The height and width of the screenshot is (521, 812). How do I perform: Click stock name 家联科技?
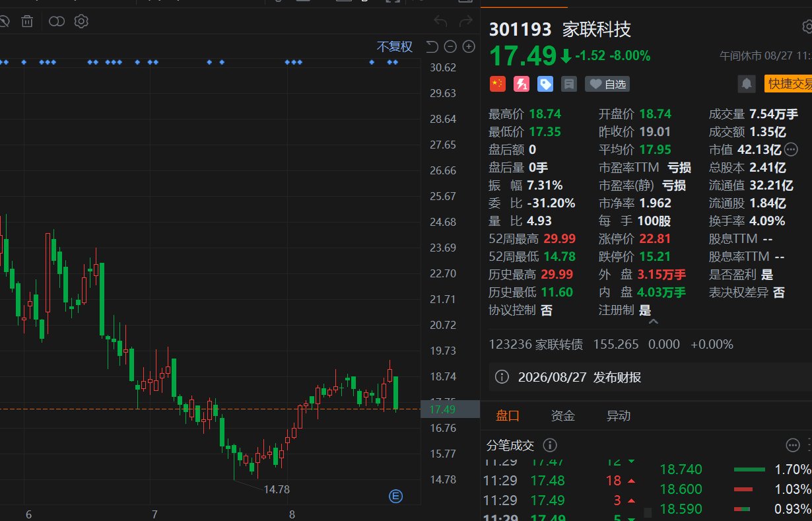[597, 29]
